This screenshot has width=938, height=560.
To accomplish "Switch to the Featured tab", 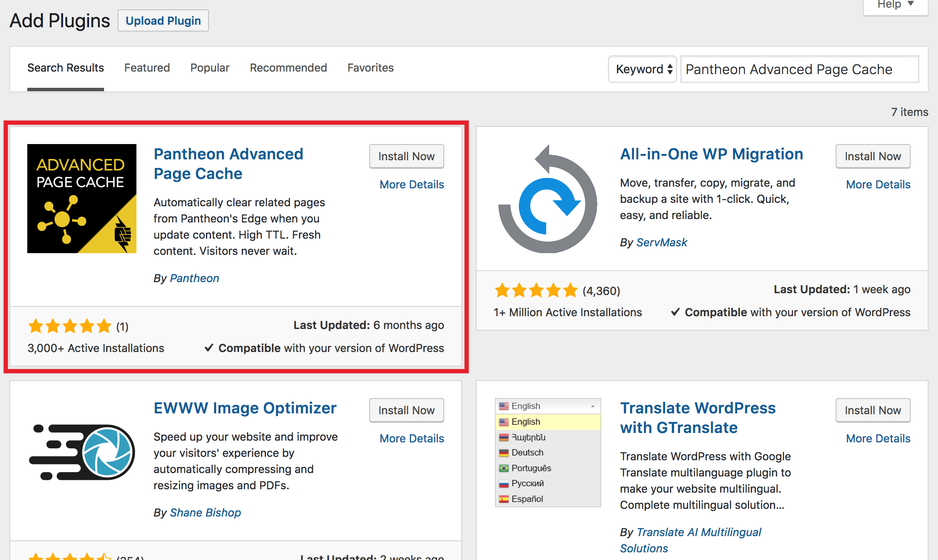I will [x=147, y=67].
